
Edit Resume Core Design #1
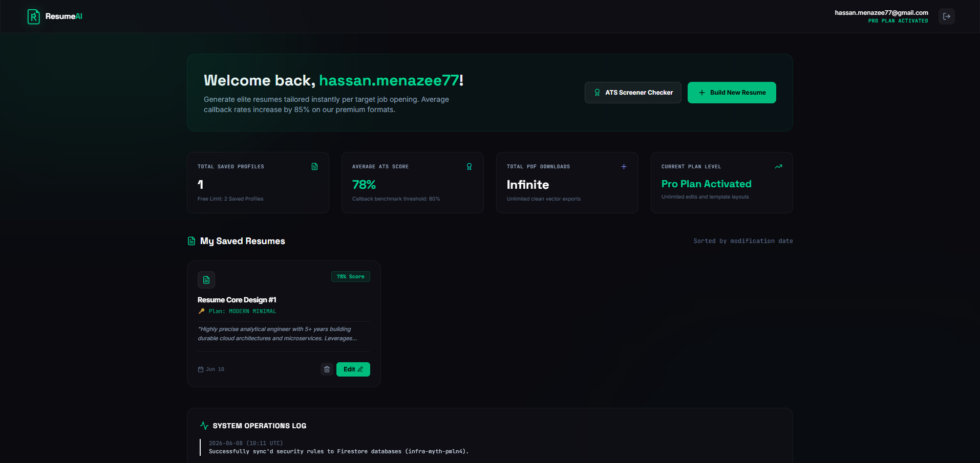tap(353, 369)
